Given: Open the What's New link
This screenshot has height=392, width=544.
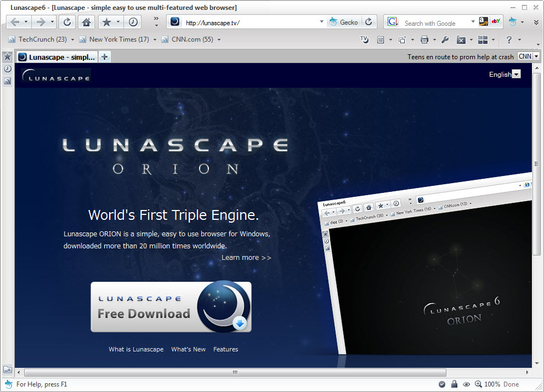Looking at the screenshot, I should [189, 349].
